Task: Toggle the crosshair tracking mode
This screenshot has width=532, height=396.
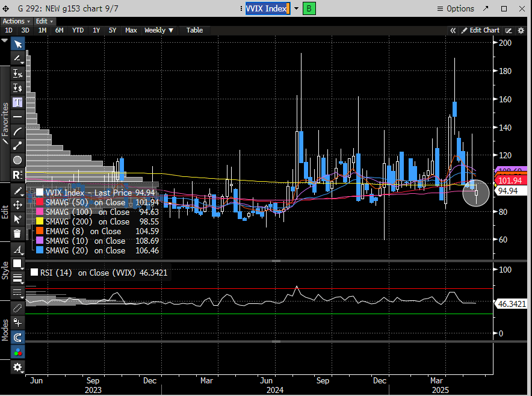Action: click(17, 323)
